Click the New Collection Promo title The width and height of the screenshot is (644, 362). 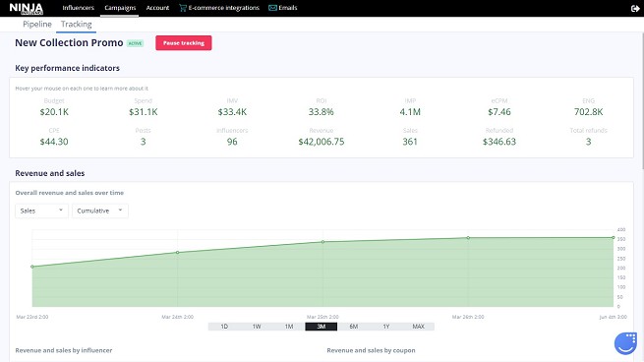[69, 42]
